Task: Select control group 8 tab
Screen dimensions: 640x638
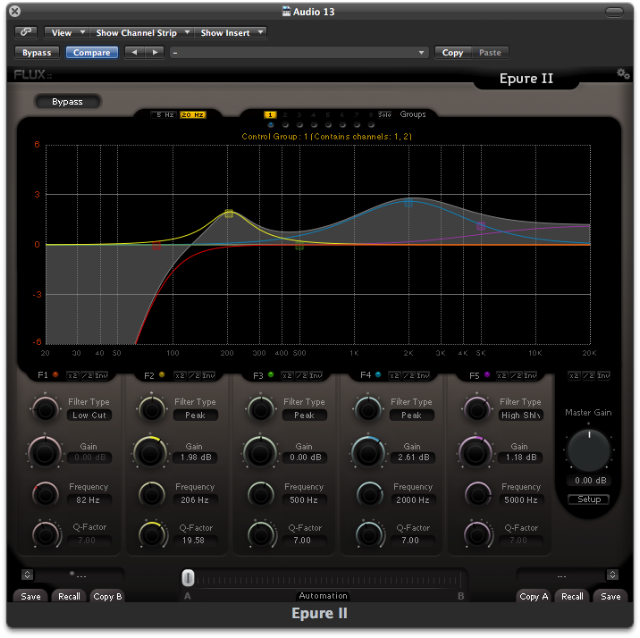Action: (x=371, y=115)
